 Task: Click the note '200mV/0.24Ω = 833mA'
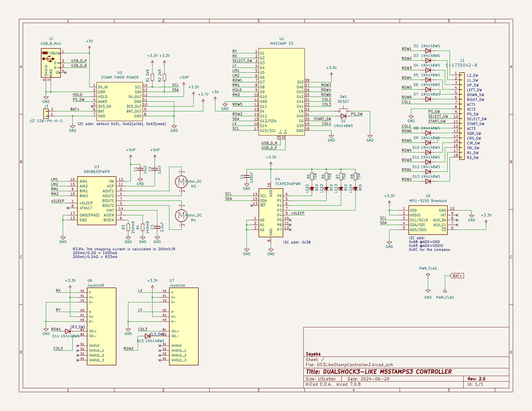(95, 257)
